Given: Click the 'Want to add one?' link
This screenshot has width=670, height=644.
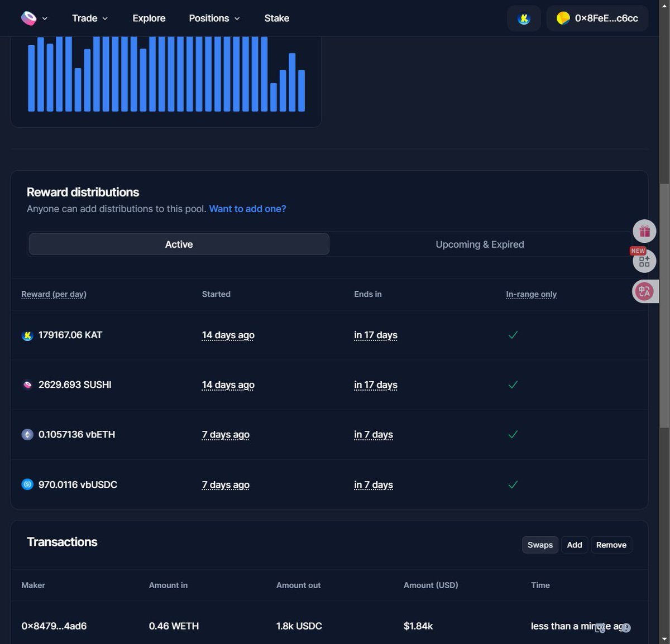Looking at the screenshot, I should [247, 209].
